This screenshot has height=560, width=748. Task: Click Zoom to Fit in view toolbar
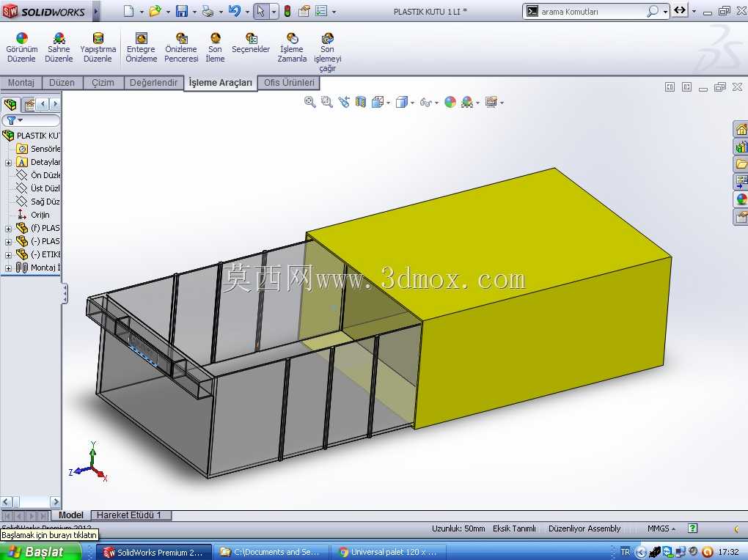point(310,102)
